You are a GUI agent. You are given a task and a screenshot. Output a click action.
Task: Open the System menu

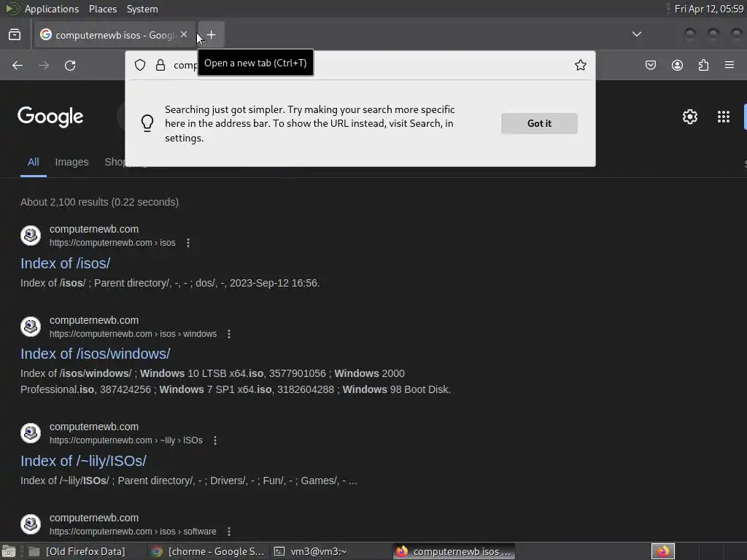142,9
